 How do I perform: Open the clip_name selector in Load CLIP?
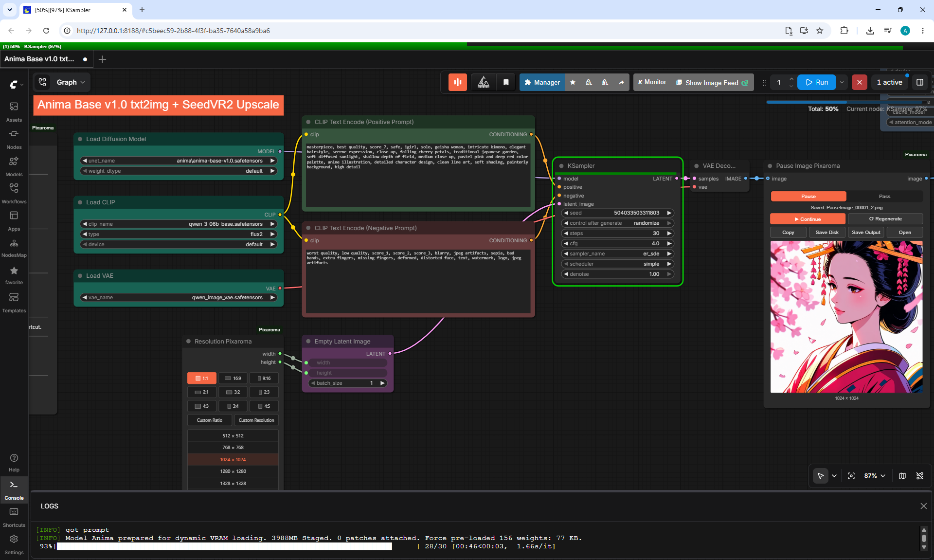pos(179,224)
